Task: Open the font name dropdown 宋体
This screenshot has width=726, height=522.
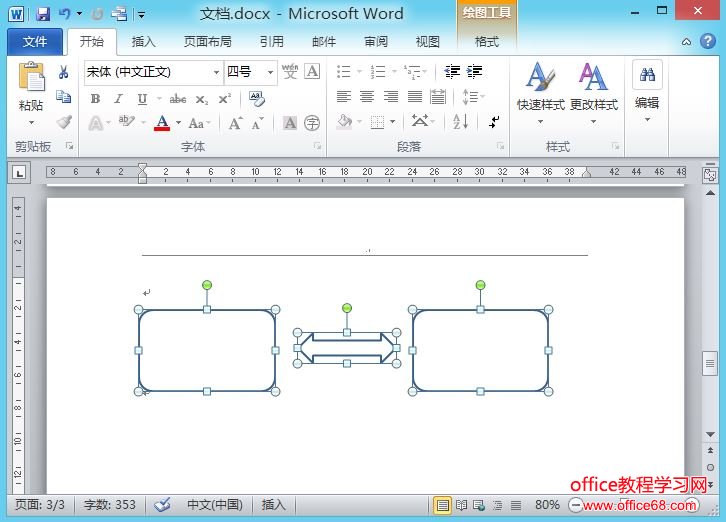Action: pos(216,72)
